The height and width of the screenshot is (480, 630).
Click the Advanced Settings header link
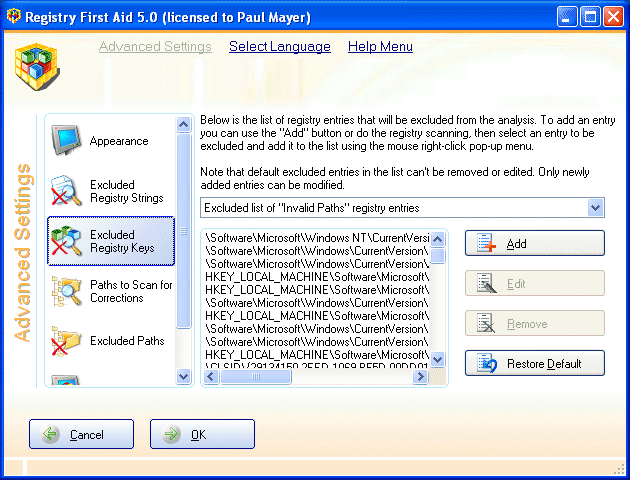coord(155,47)
